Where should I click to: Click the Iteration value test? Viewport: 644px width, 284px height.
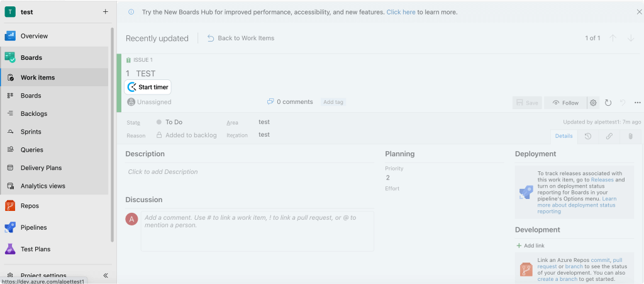[264, 134]
